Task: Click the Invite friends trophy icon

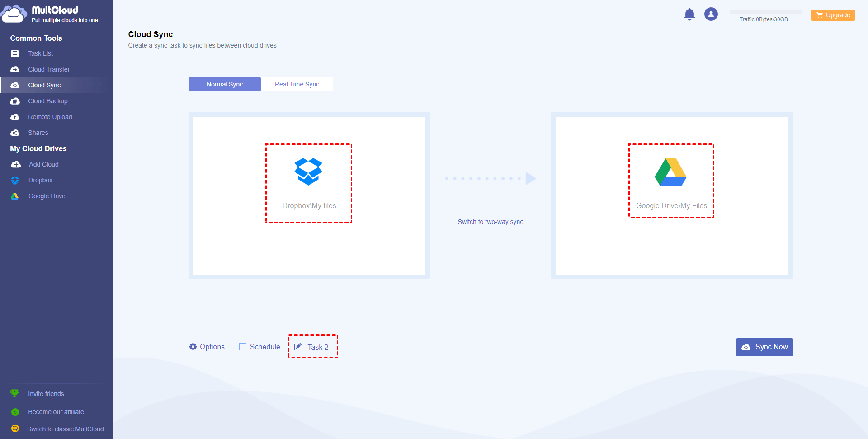Action: tap(15, 393)
